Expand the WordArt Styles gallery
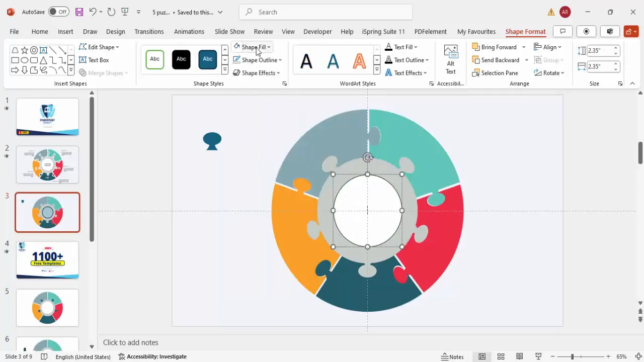The image size is (644, 362). (376, 71)
